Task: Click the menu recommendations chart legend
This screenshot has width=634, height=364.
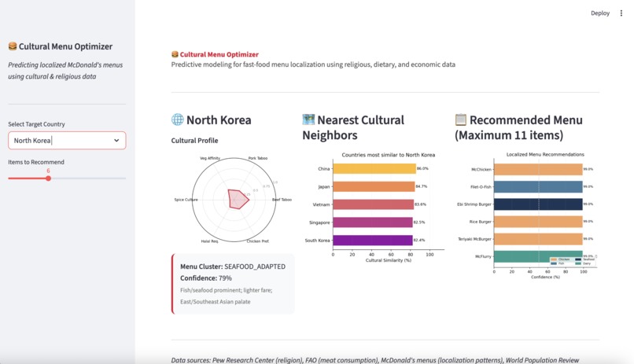Action: pyautogui.click(x=573, y=261)
